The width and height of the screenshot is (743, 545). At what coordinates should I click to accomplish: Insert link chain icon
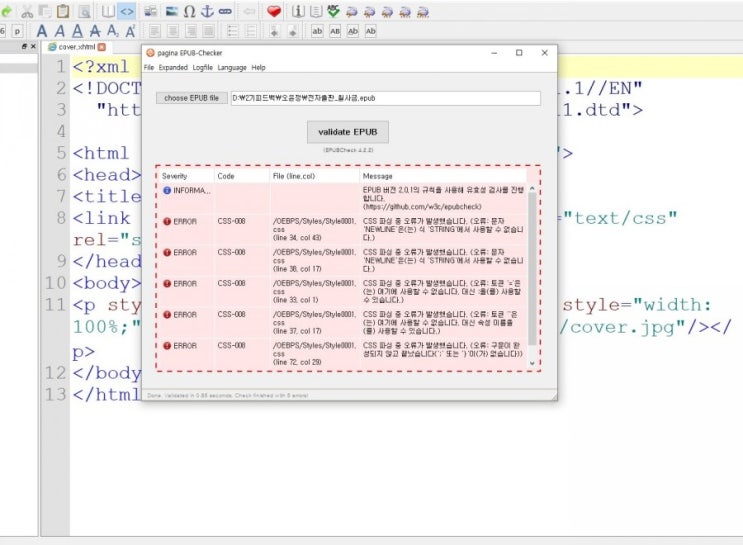[225, 11]
